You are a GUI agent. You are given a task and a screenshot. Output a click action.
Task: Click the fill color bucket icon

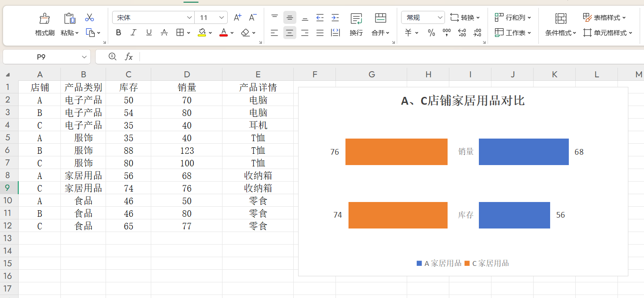point(202,33)
